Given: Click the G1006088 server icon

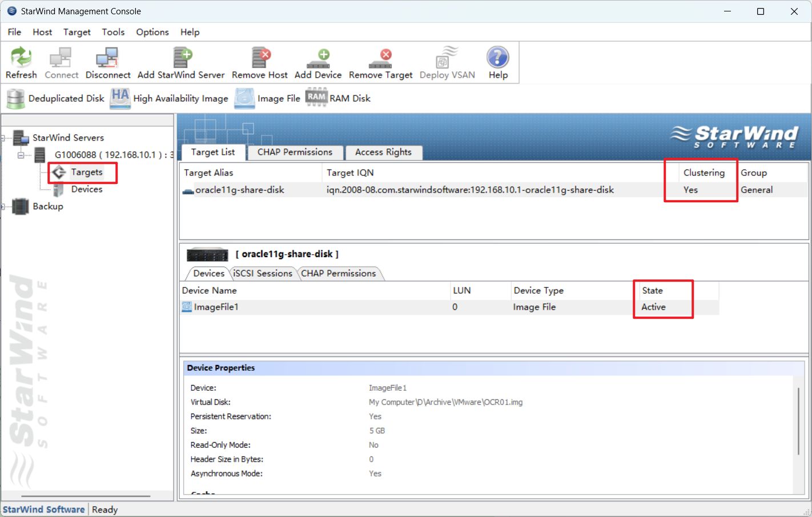Looking at the screenshot, I should click(40, 154).
